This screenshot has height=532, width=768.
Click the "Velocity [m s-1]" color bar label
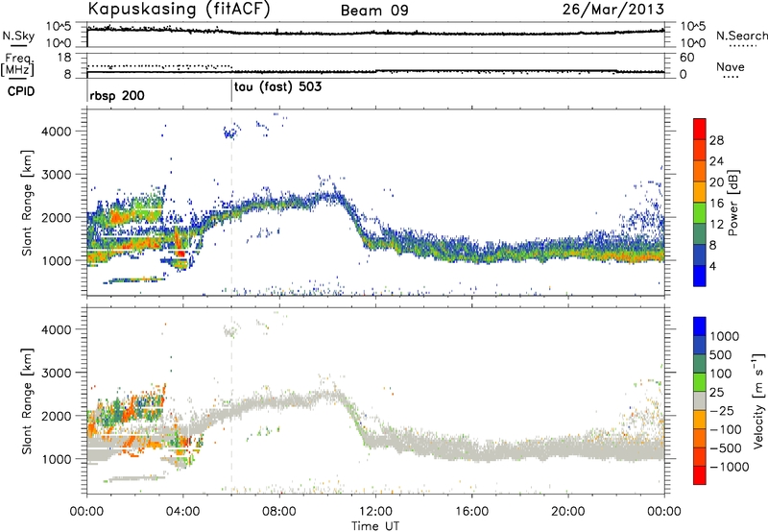tap(758, 400)
